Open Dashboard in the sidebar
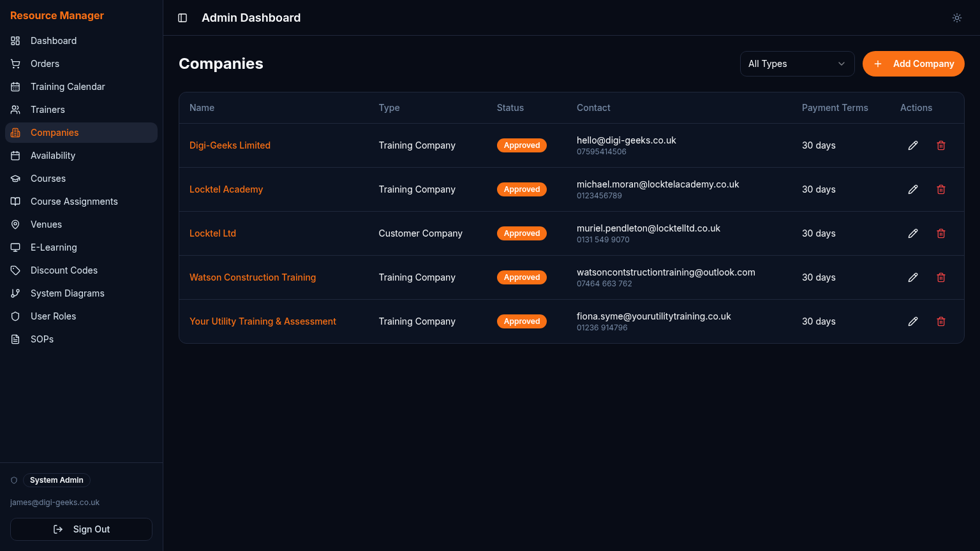This screenshot has height=551, width=980. tap(81, 41)
